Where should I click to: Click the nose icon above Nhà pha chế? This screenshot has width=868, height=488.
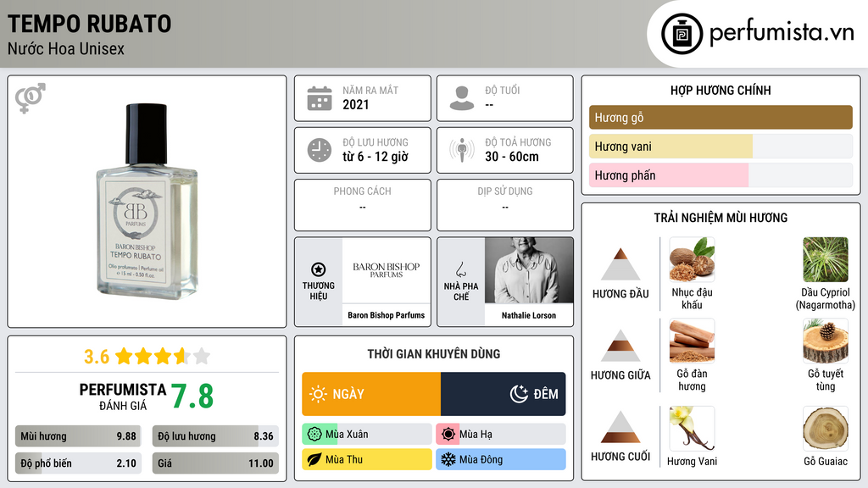tap(460, 269)
